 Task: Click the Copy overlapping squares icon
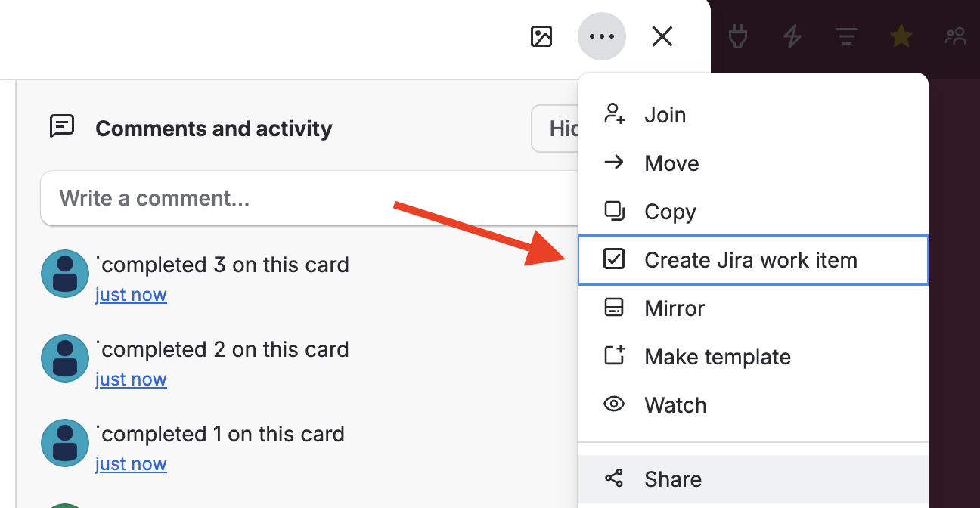(x=614, y=211)
